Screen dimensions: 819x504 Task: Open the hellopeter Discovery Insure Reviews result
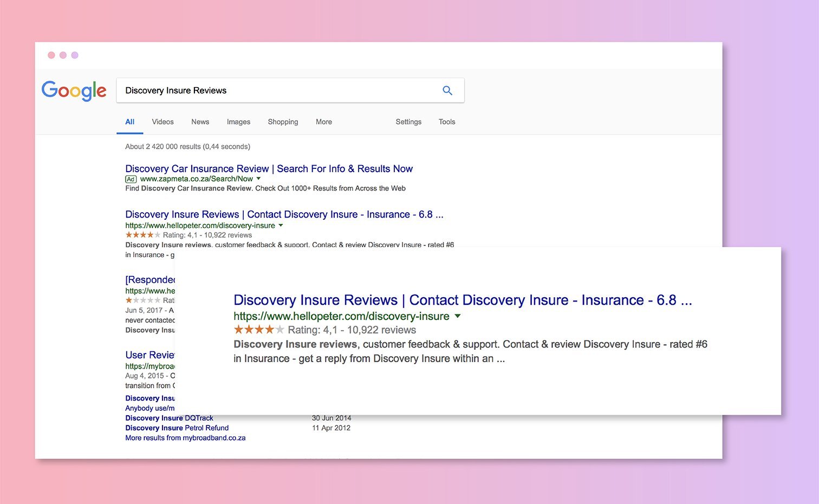coord(284,214)
